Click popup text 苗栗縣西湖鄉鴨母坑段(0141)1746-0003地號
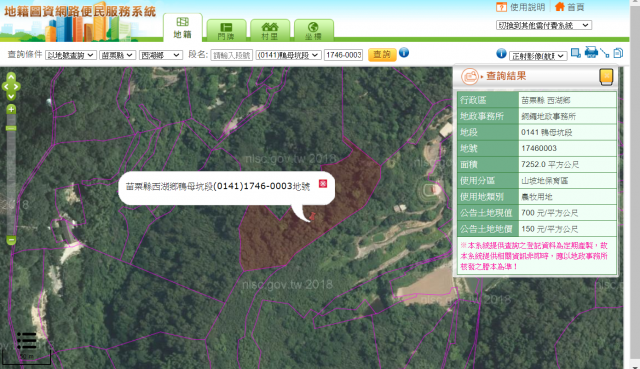 tap(218, 187)
